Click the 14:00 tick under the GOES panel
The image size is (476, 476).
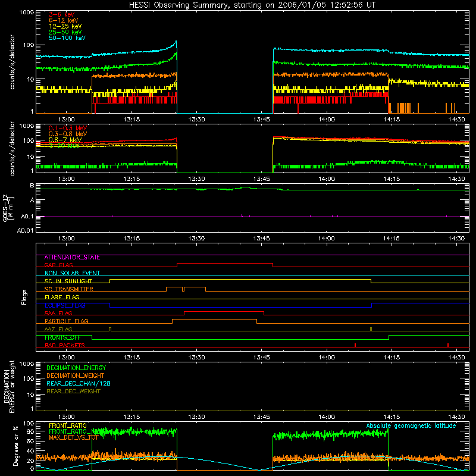click(x=326, y=239)
